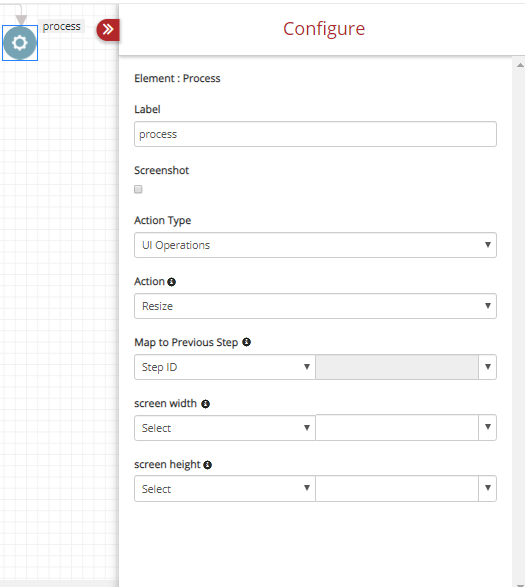This screenshot has height=587, width=525.
Task: Click info icon next to screen width
Action: click(206, 404)
